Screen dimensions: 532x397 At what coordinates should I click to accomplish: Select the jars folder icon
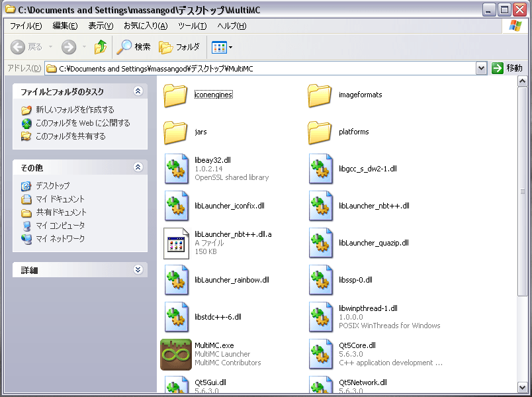tap(175, 132)
